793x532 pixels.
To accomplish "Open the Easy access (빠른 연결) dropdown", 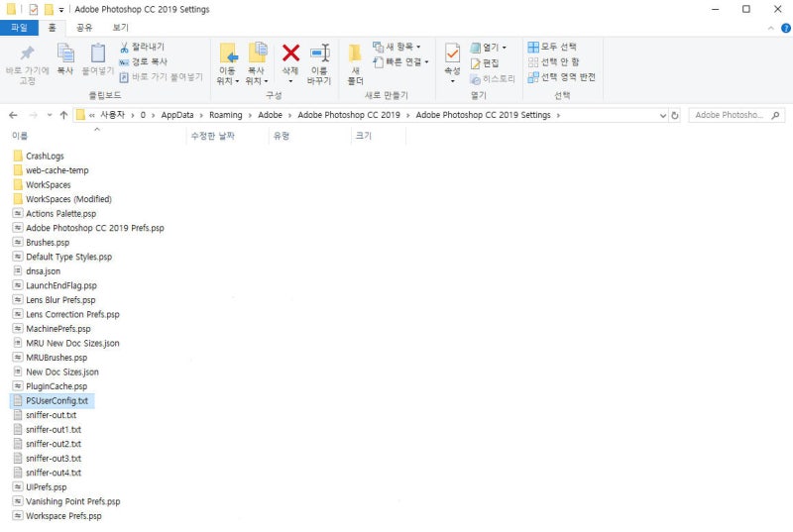I will point(400,61).
